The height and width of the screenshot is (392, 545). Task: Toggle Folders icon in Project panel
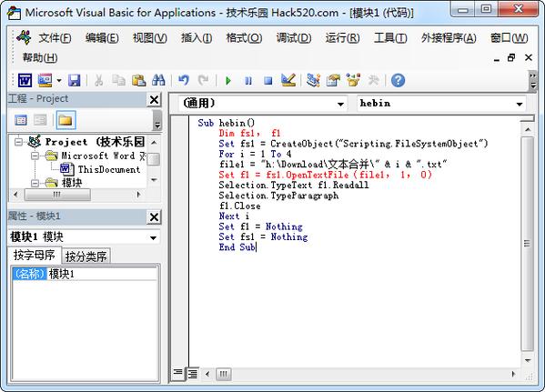pyautogui.click(x=66, y=120)
